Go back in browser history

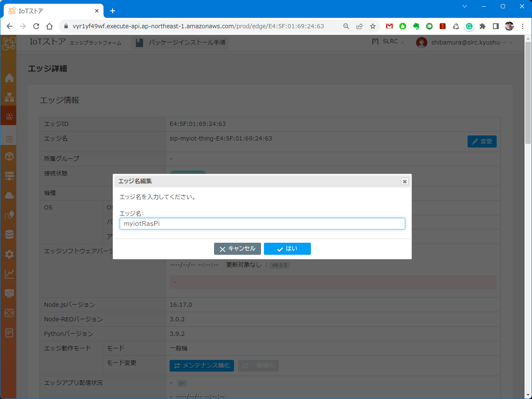tap(10, 26)
